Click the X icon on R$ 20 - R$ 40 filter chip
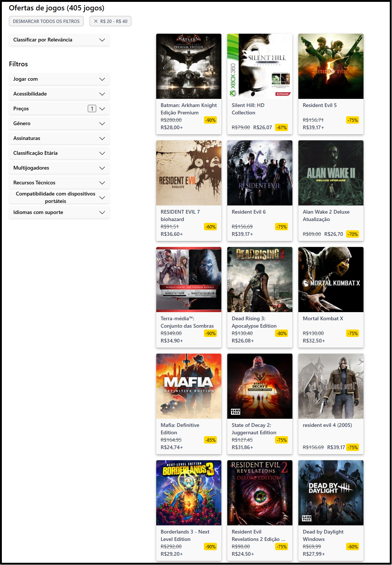Viewport: 392px width, 565px height. (x=96, y=21)
